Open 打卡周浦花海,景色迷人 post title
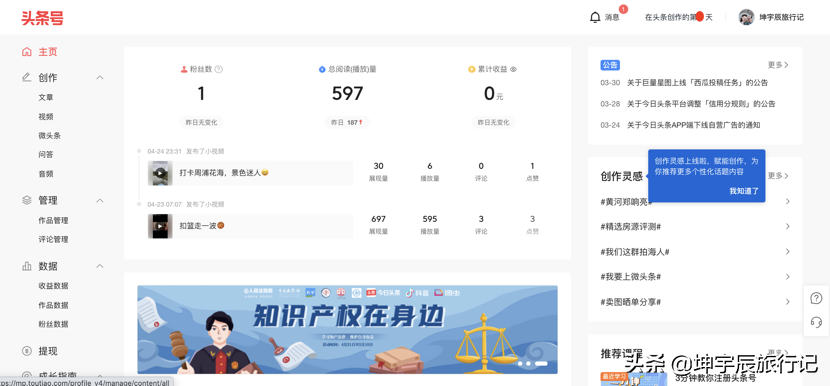The image size is (830, 386). coord(224,173)
